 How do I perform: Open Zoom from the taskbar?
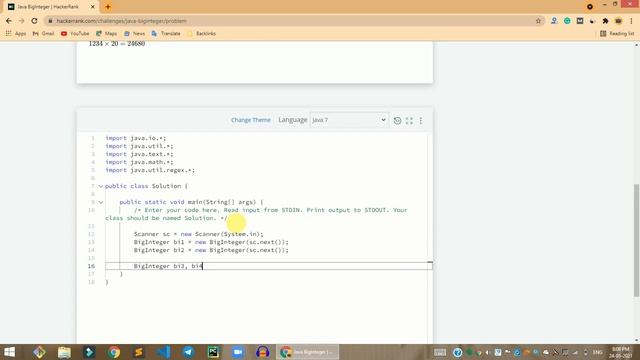238,352
